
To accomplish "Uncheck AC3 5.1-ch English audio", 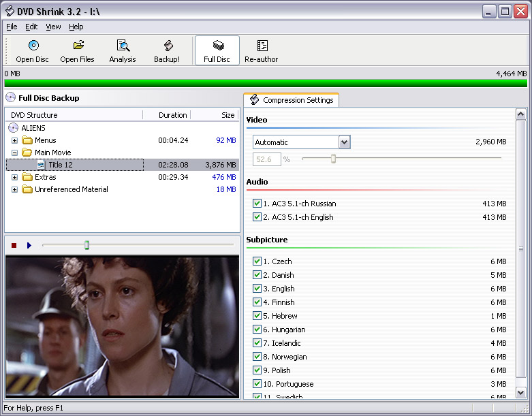I will click(257, 217).
